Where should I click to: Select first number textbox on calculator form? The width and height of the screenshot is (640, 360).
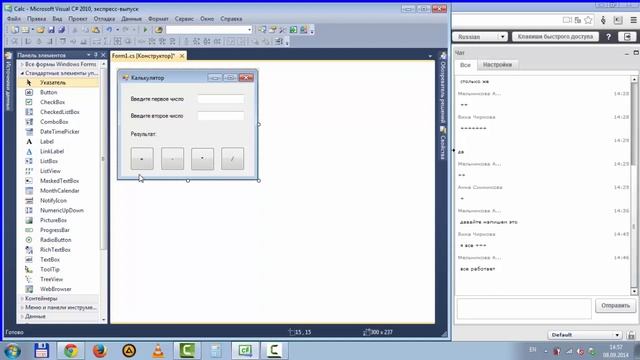point(221,99)
